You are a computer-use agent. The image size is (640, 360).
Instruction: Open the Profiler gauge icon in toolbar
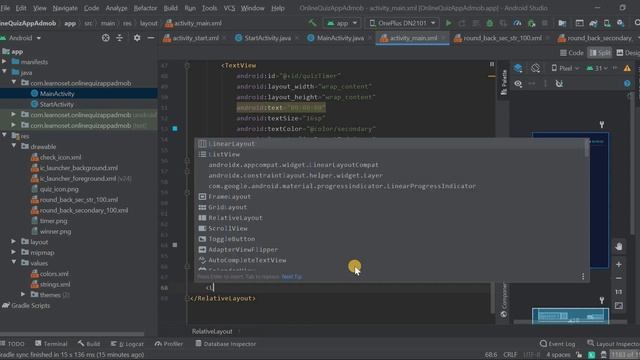pos(517,23)
